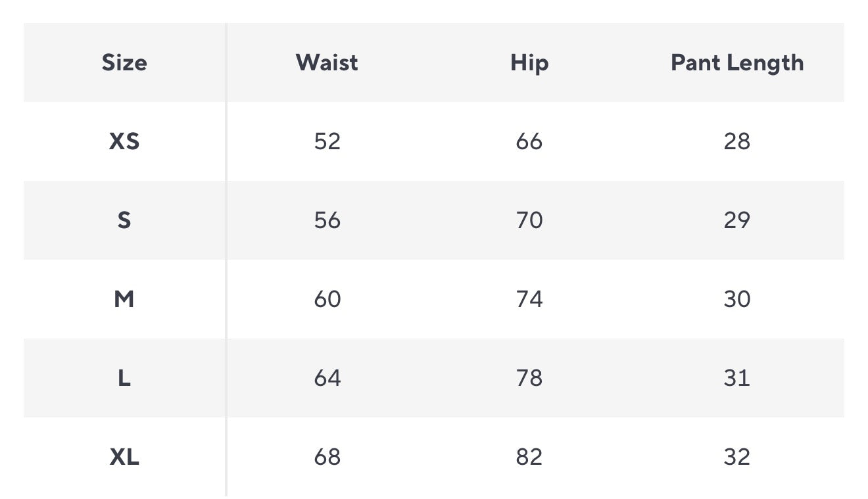Click waist value 64 for L

tap(327, 378)
